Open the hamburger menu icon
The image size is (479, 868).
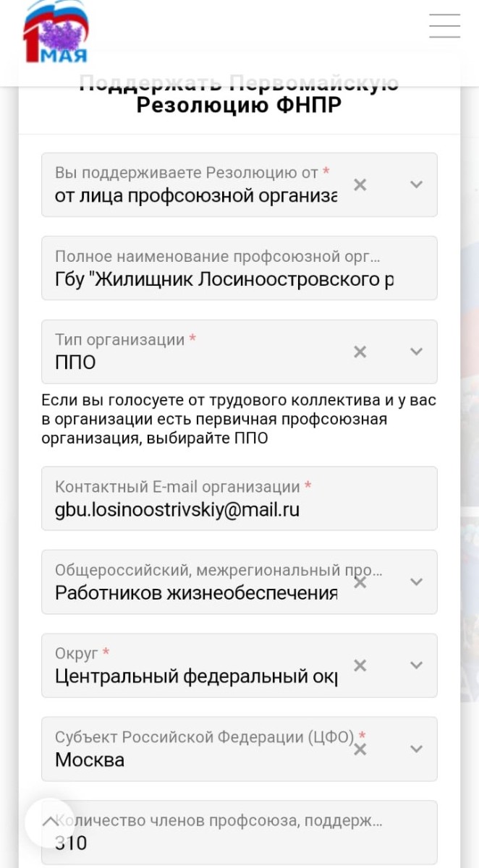(x=444, y=25)
